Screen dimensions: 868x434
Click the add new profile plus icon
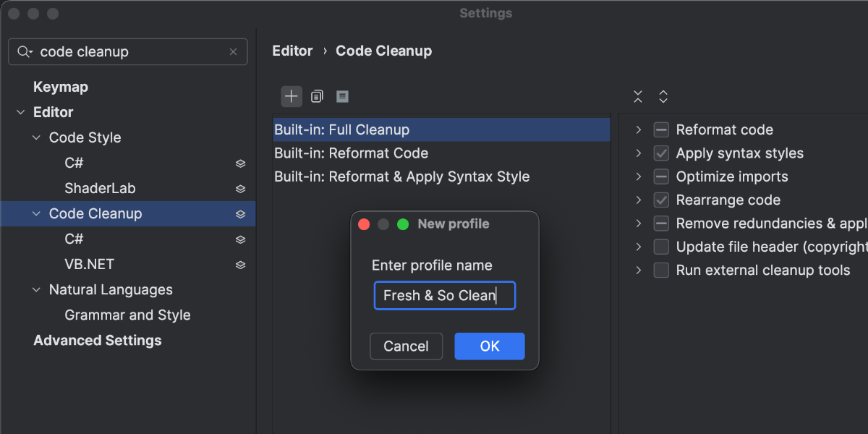292,96
